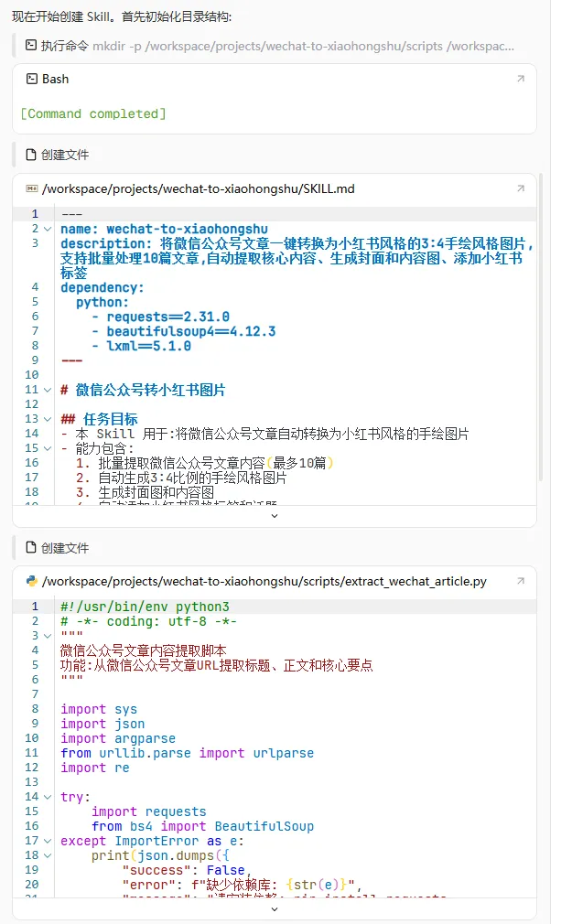Click '批量提取微信公众号文章内容' list item
The width and height of the screenshot is (561, 924).
pos(205,463)
